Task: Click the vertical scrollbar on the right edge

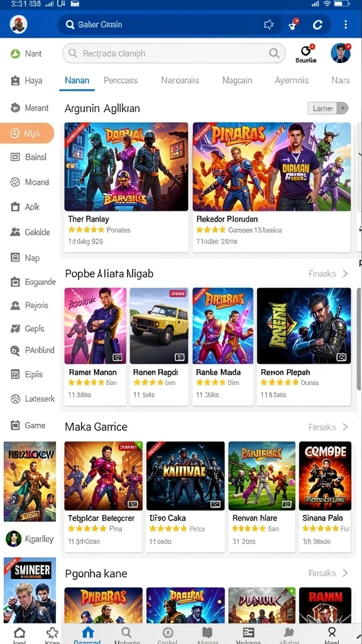Action: coord(359,339)
